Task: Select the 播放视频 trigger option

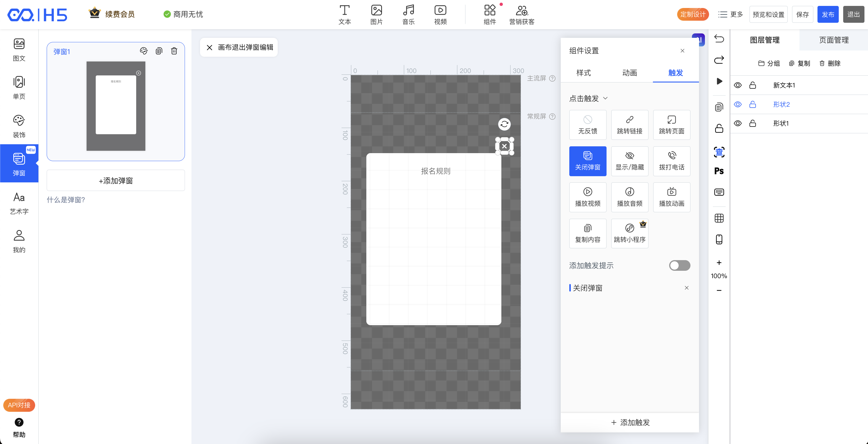Action: (x=587, y=197)
